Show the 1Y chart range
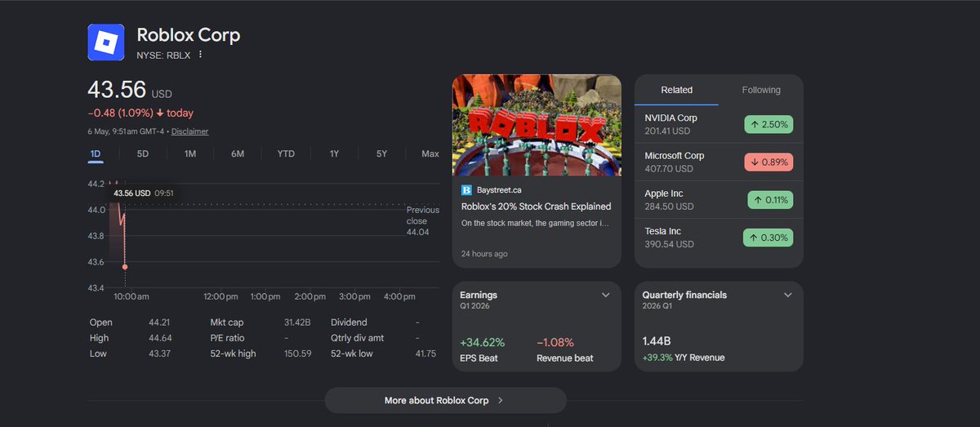Viewport: 980px width, 427px height. (334, 154)
